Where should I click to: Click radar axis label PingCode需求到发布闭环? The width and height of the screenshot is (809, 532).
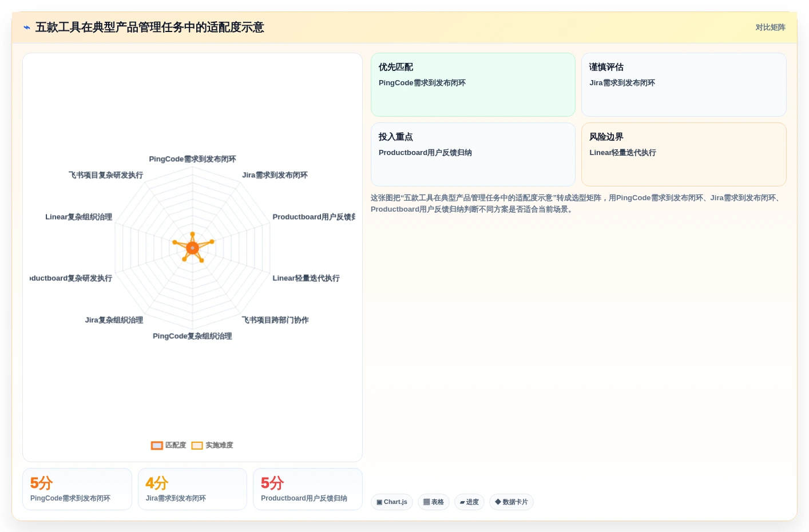coord(192,159)
